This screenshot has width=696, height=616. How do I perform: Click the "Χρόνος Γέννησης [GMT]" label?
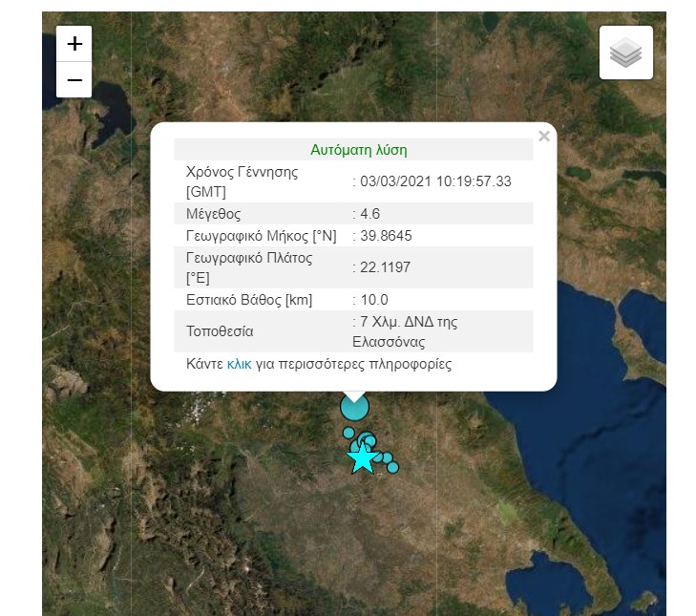point(243,181)
